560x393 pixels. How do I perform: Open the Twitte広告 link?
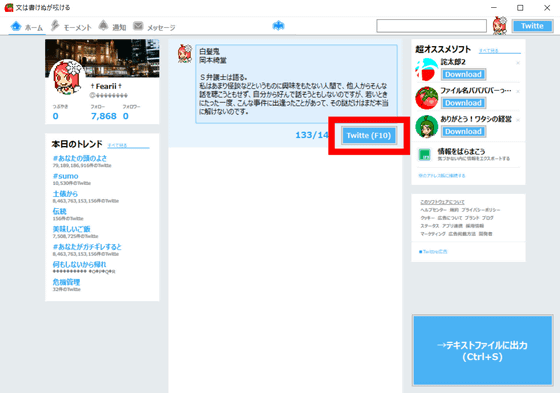tap(433, 252)
